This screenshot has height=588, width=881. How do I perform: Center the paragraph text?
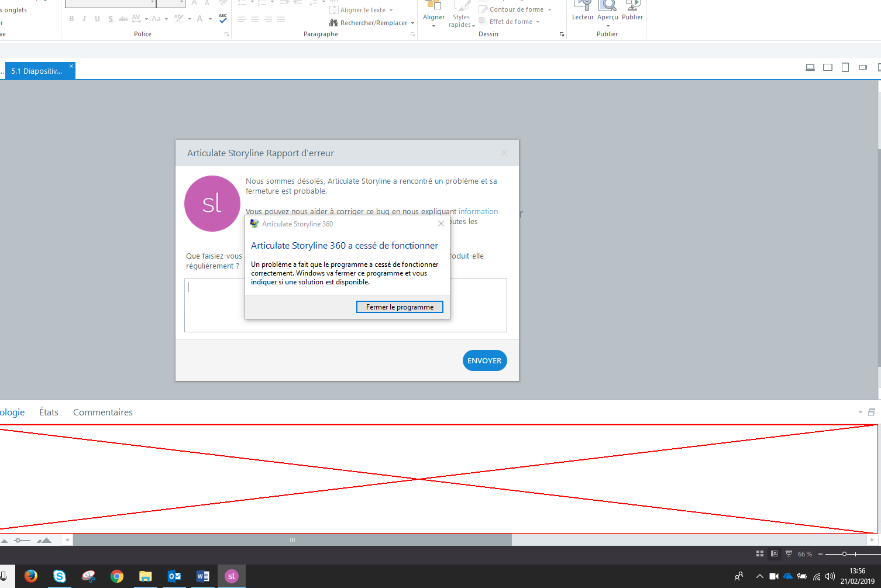click(255, 19)
